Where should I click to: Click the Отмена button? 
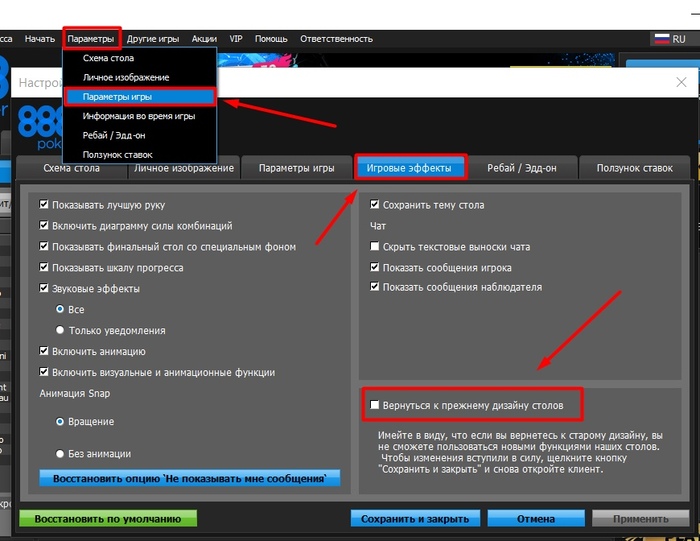click(x=536, y=519)
